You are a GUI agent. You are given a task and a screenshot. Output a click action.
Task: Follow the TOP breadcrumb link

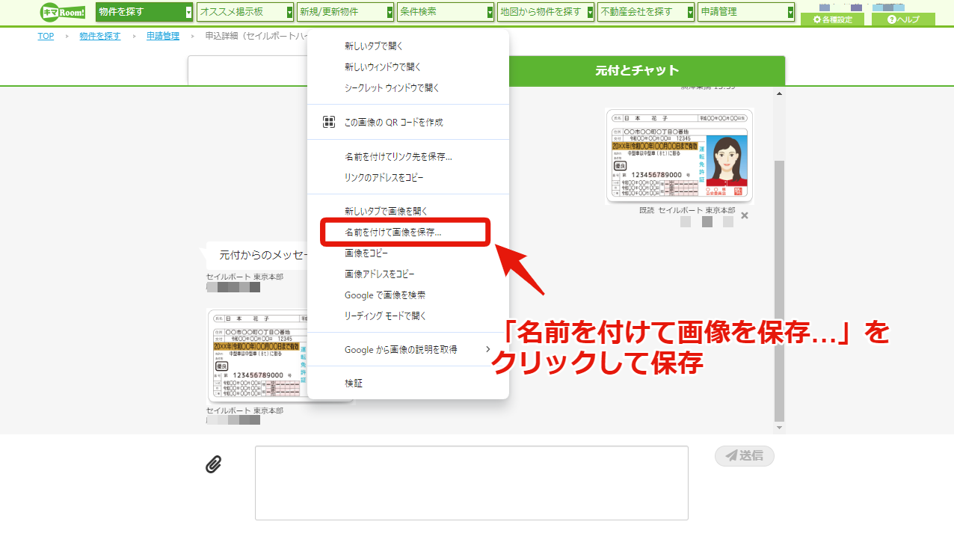tap(46, 36)
